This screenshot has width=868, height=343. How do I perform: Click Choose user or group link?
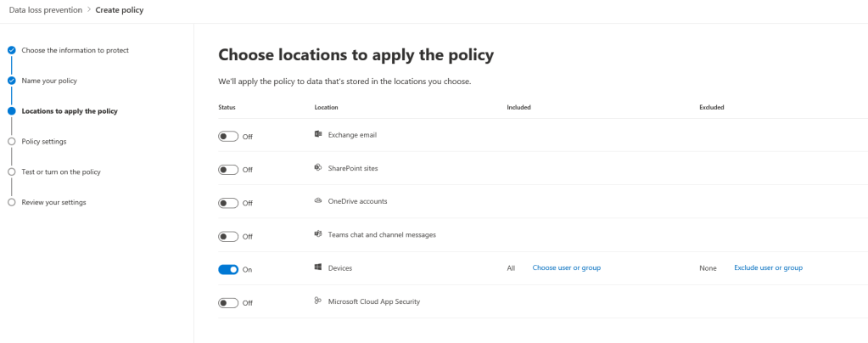click(566, 268)
